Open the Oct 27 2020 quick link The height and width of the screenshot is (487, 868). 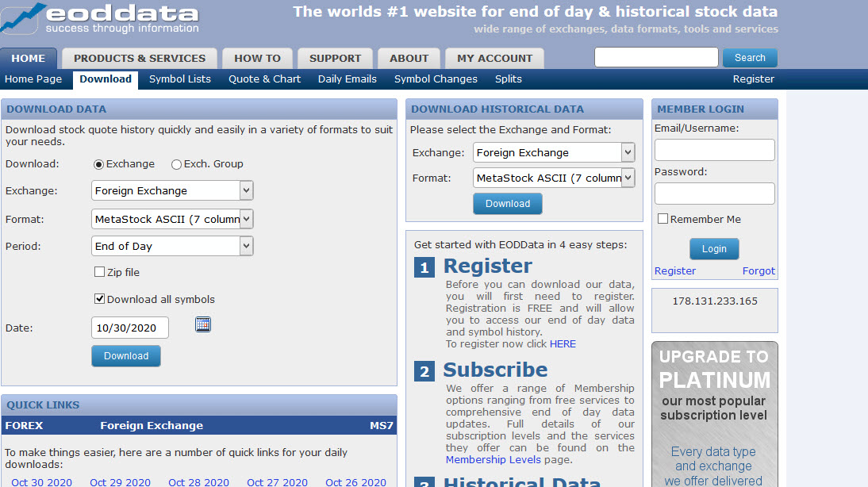pyautogui.click(x=278, y=482)
